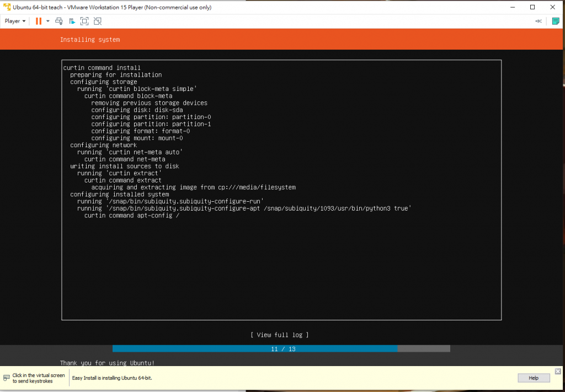Toggle Unity mode icon in toolbar
565x392 pixels.
point(97,22)
